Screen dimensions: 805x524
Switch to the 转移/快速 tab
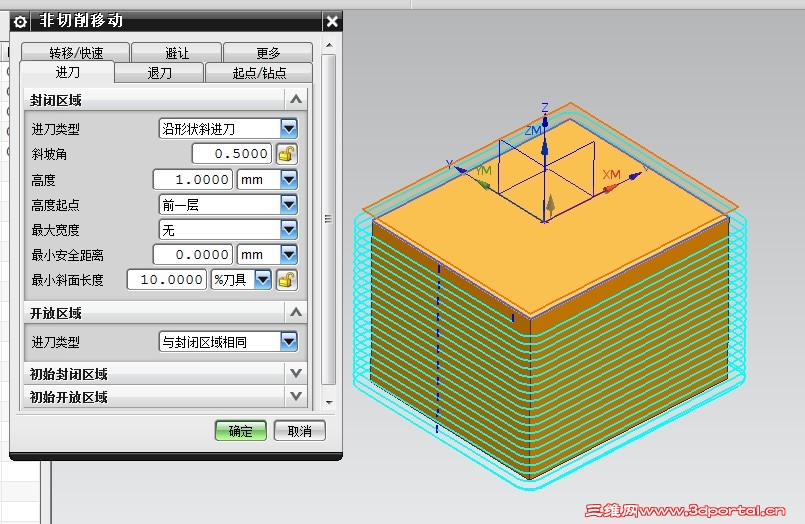[75, 52]
